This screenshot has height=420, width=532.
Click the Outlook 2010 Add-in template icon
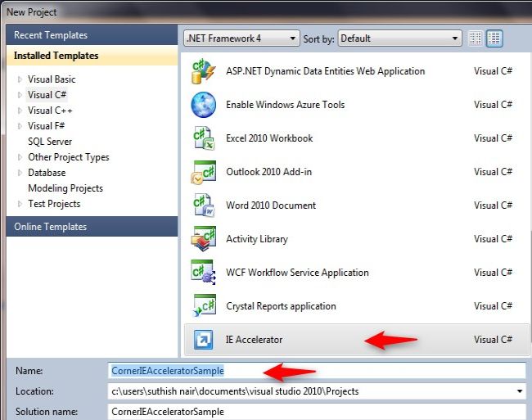pyautogui.click(x=203, y=172)
